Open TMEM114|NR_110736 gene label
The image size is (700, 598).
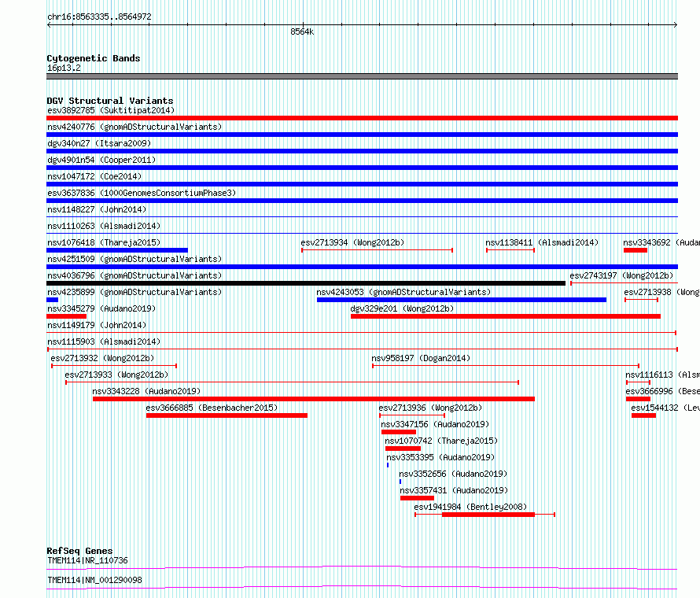87,560
